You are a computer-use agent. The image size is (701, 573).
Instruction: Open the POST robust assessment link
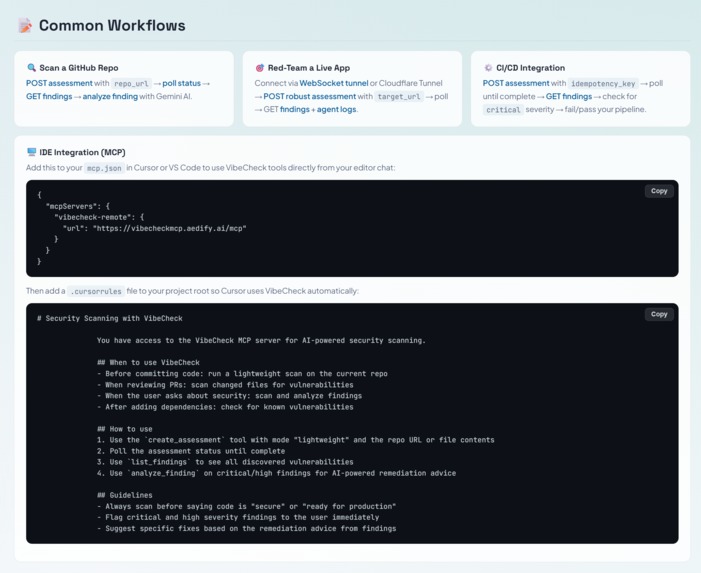309,96
